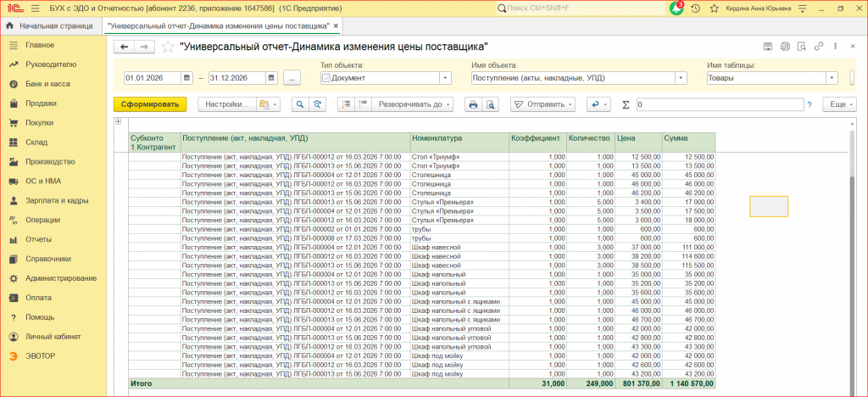The width and height of the screenshot is (868, 397).
Task: Open print preview icon in toolbar
Action: click(491, 104)
